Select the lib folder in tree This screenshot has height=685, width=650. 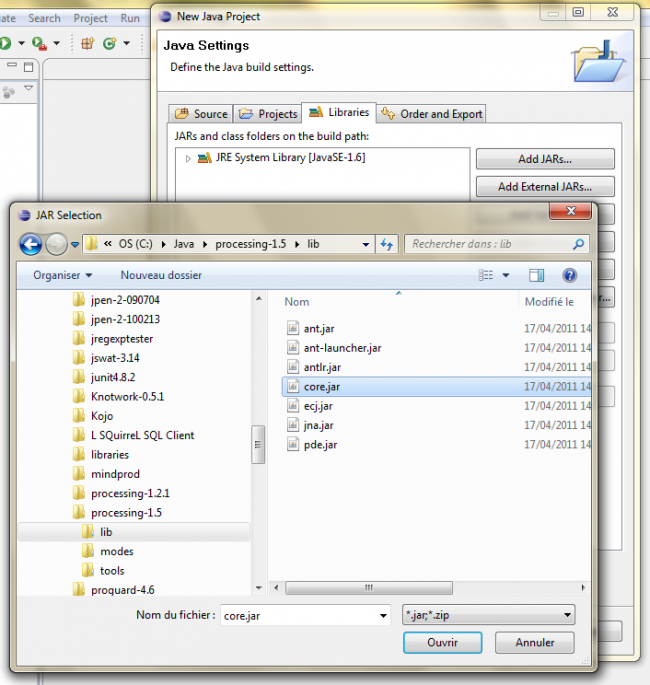(134, 532)
